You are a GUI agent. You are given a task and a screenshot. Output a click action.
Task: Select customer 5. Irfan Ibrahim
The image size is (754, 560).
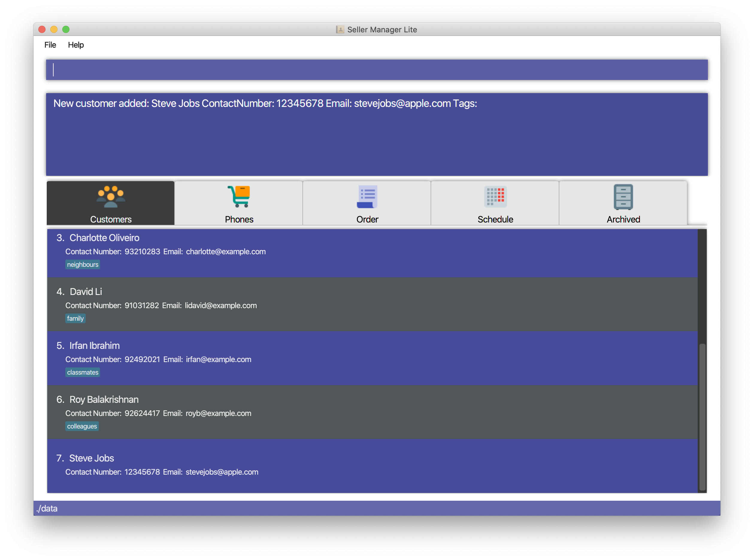point(372,358)
